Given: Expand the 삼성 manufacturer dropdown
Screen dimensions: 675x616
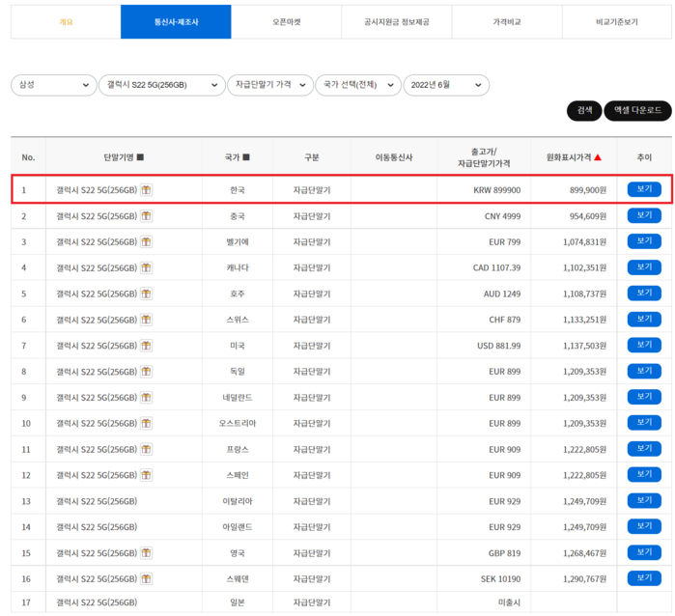Looking at the screenshot, I should coord(54,85).
